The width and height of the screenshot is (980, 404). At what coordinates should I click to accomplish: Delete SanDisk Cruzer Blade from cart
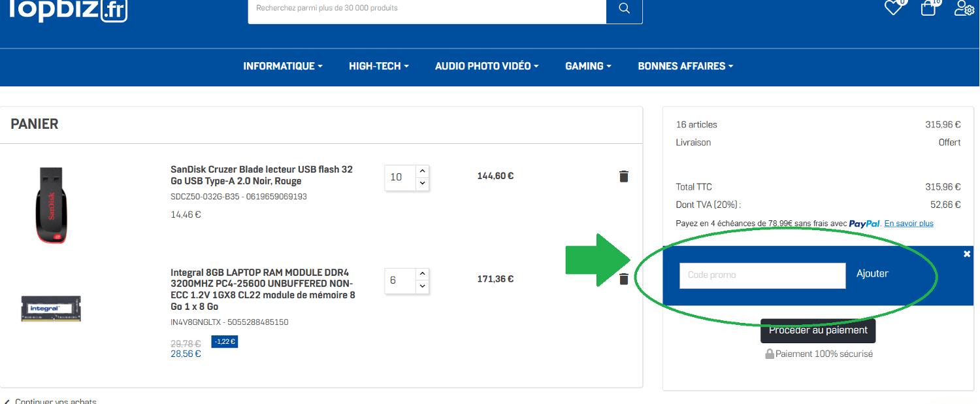click(624, 176)
